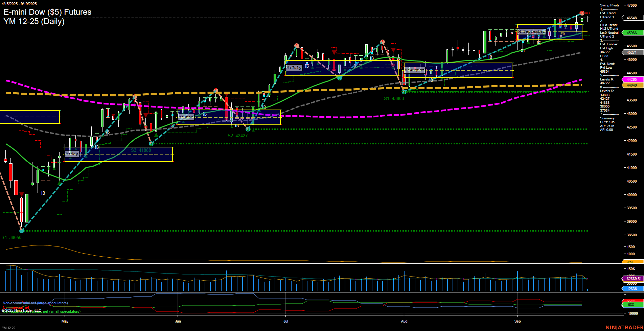The height and width of the screenshot is (331, 644).
Task: Click the E-mini Dow ($5) Futures title
Action: pyautogui.click(x=47, y=12)
